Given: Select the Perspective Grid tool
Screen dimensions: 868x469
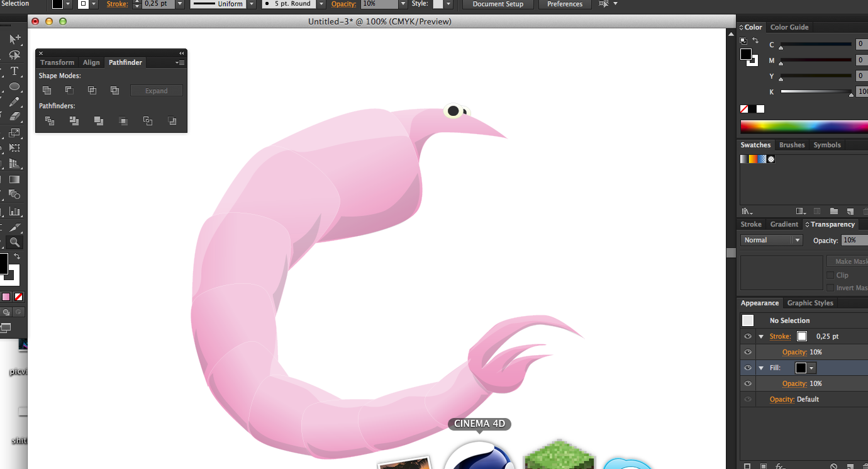Looking at the screenshot, I should (x=14, y=164).
